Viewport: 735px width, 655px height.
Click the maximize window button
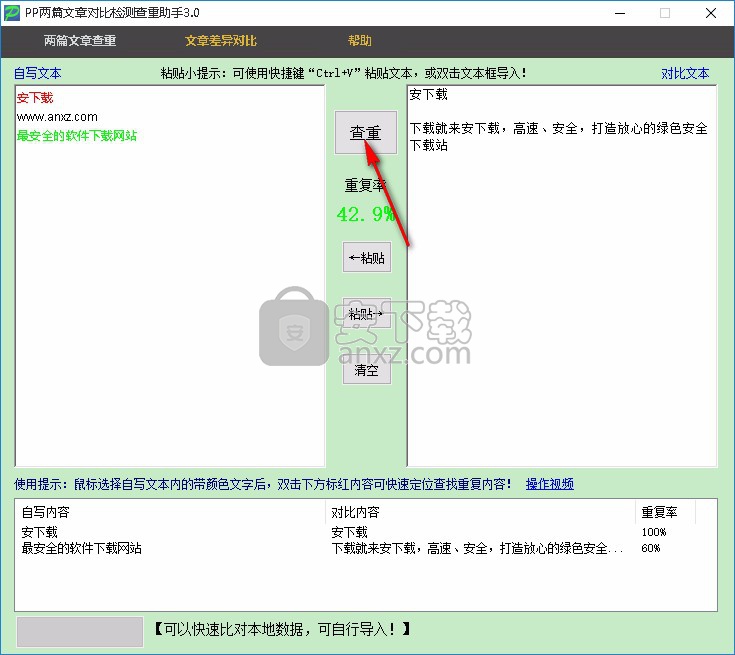click(x=665, y=13)
